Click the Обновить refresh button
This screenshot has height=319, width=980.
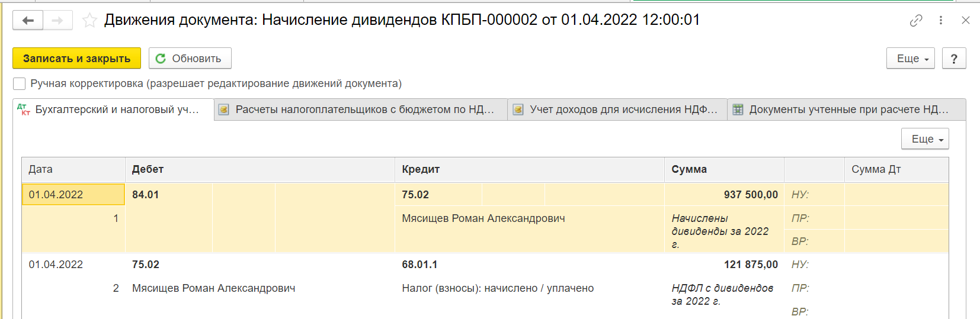click(x=190, y=59)
